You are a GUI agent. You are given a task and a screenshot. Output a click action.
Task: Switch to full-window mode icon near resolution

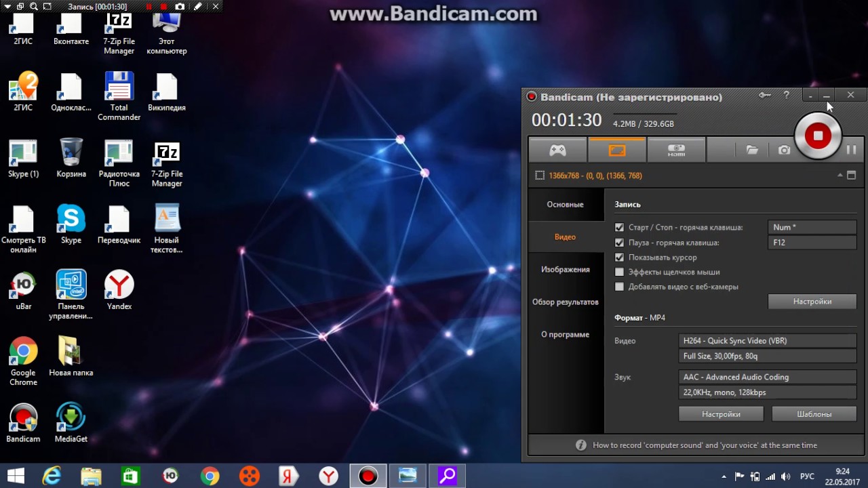tap(851, 175)
